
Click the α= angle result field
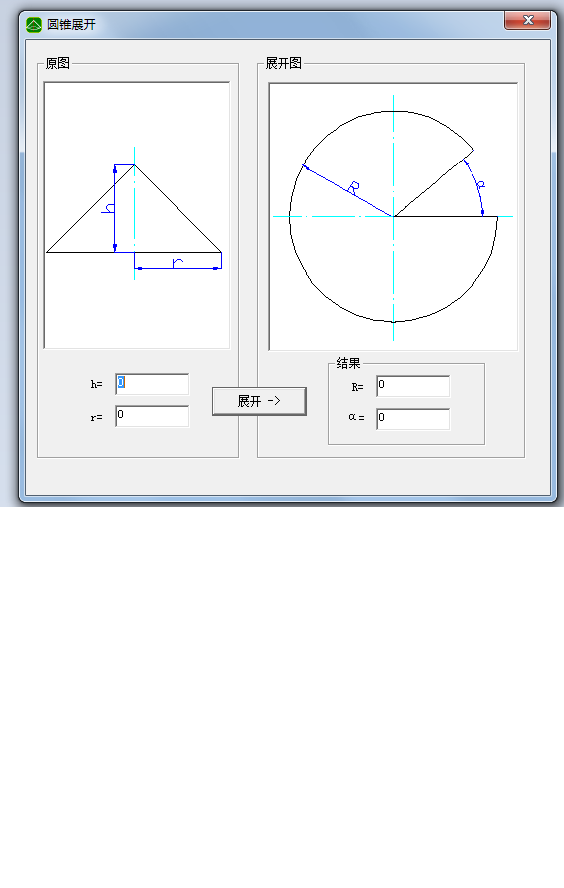[x=413, y=419]
